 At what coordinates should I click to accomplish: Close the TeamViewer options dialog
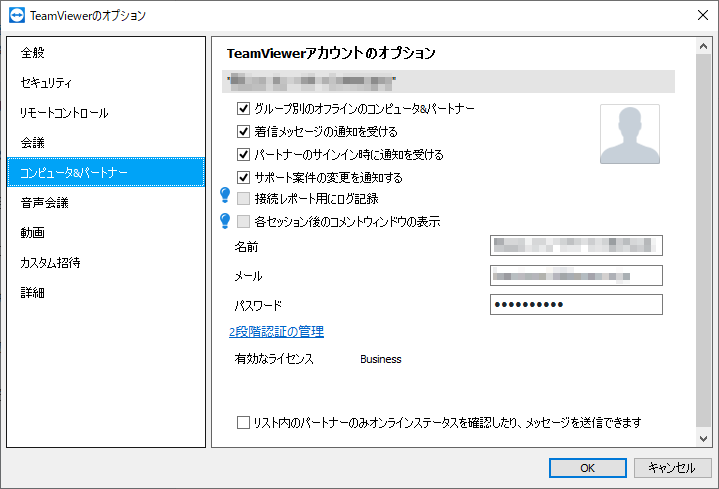[702, 15]
